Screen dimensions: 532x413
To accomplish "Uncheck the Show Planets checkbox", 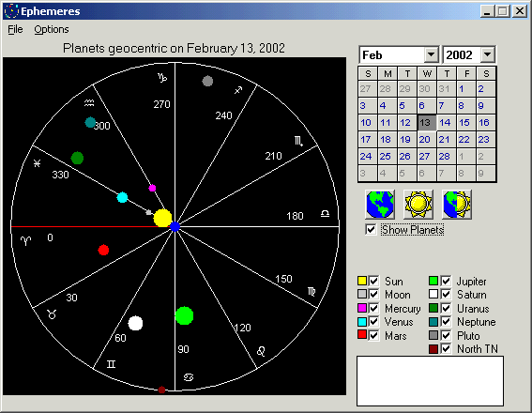I will pyautogui.click(x=371, y=230).
